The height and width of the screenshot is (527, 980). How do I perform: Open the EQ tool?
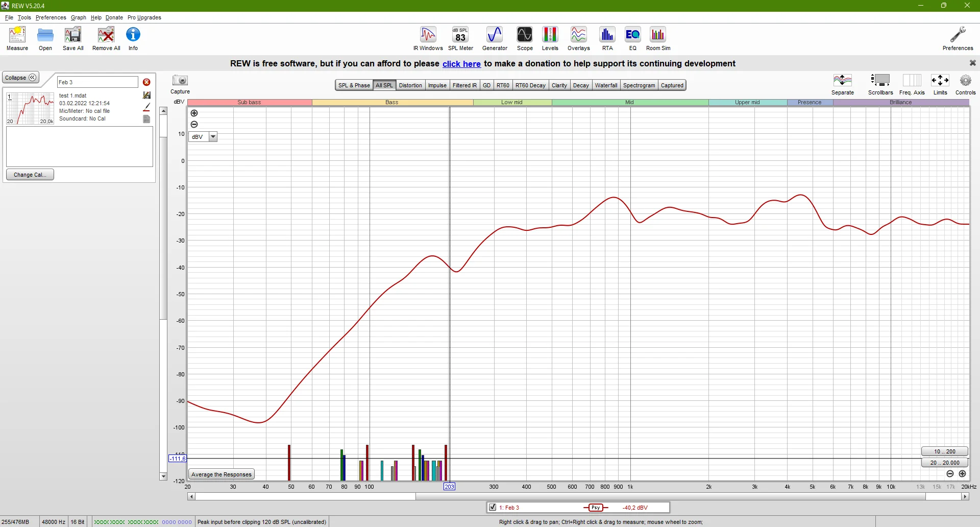633,39
